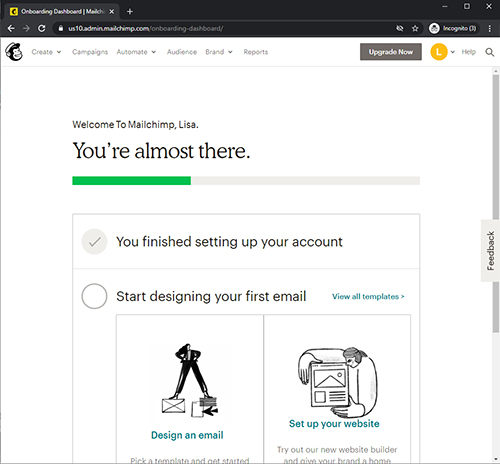Click the Mailchimp Freddie logo
500x464 pixels.
pyautogui.click(x=14, y=52)
